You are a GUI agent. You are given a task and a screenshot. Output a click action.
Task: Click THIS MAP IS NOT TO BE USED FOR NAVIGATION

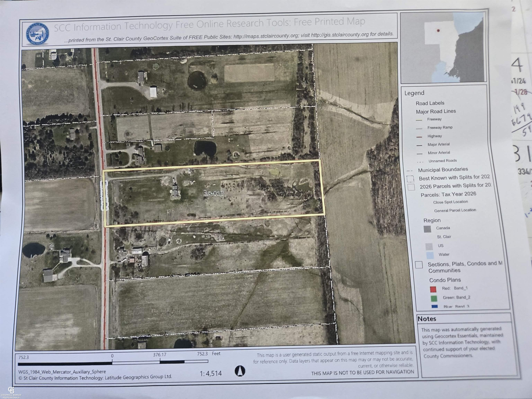362,373
